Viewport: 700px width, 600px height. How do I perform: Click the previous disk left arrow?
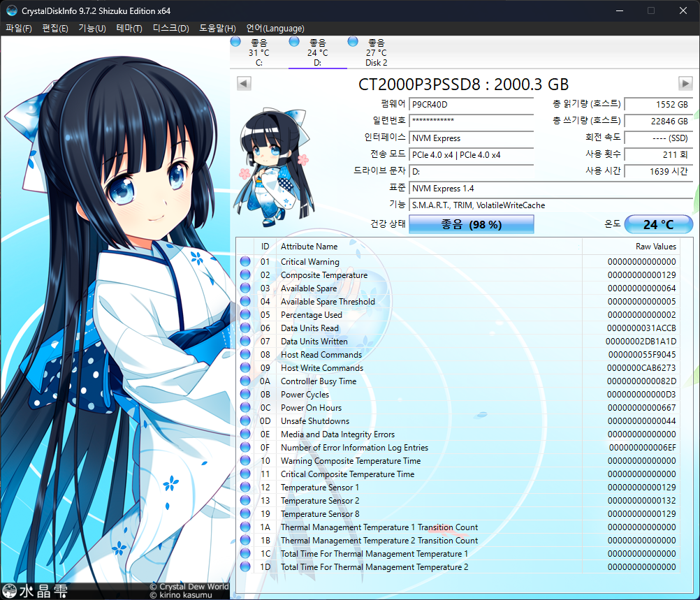(244, 84)
